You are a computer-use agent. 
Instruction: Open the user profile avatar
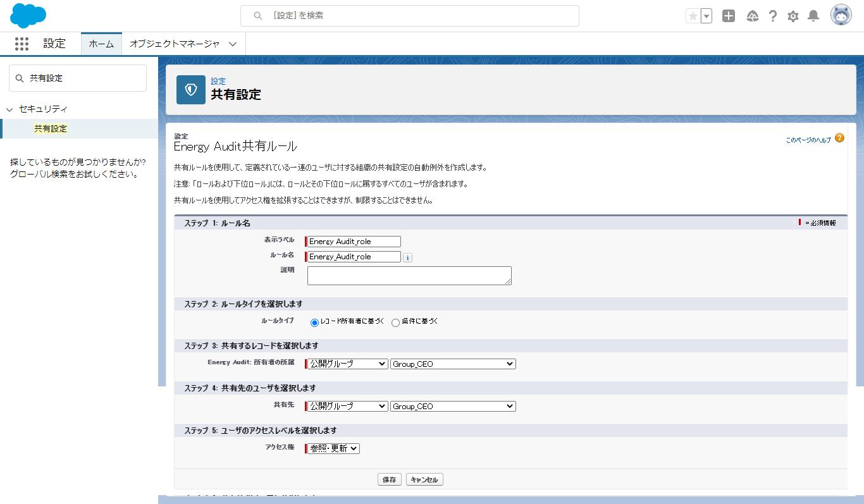[841, 16]
